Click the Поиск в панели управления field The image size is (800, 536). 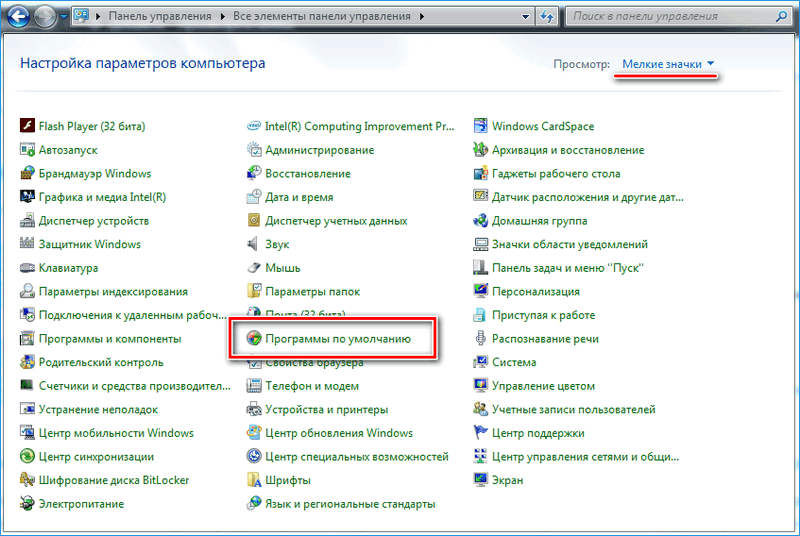(670, 17)
